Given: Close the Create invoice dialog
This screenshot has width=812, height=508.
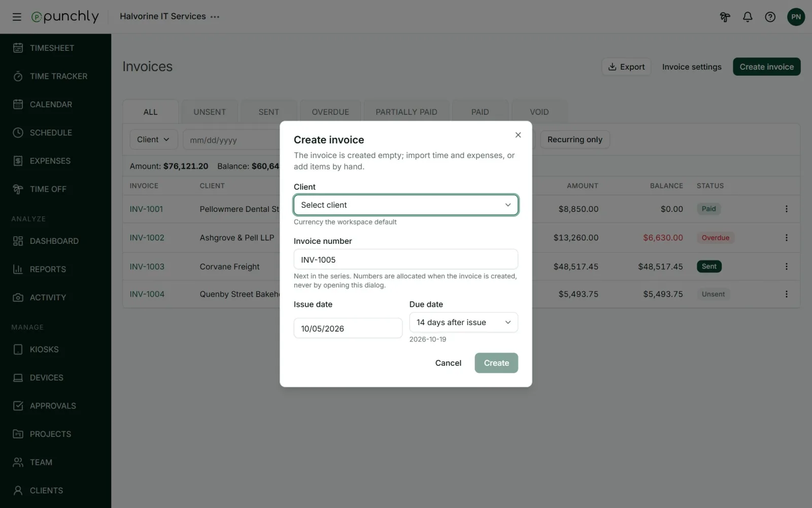Looking at the screenshot, I should coord(518,135).
